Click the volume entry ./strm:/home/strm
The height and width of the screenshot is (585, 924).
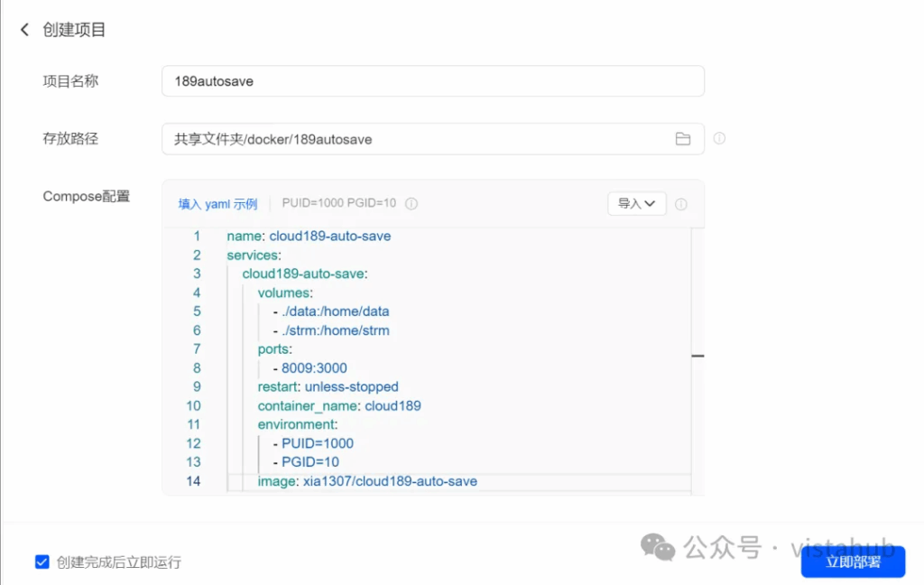click(336, 330)
